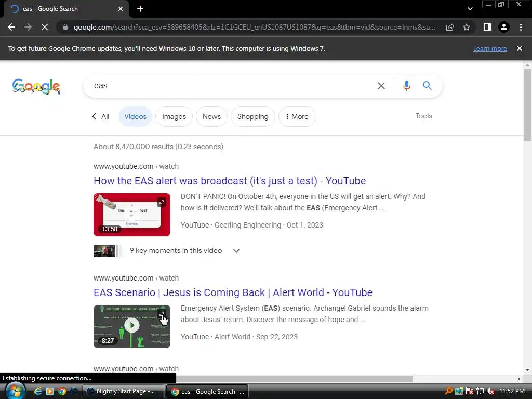
Task: Go back using the browser back arrow
Action: click(x=11, y=27)
